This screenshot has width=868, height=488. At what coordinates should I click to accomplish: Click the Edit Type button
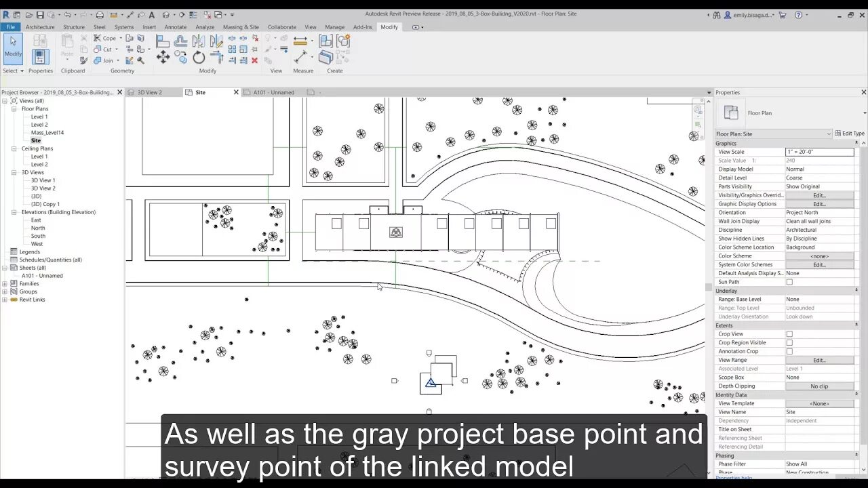[x=850, y=134]
